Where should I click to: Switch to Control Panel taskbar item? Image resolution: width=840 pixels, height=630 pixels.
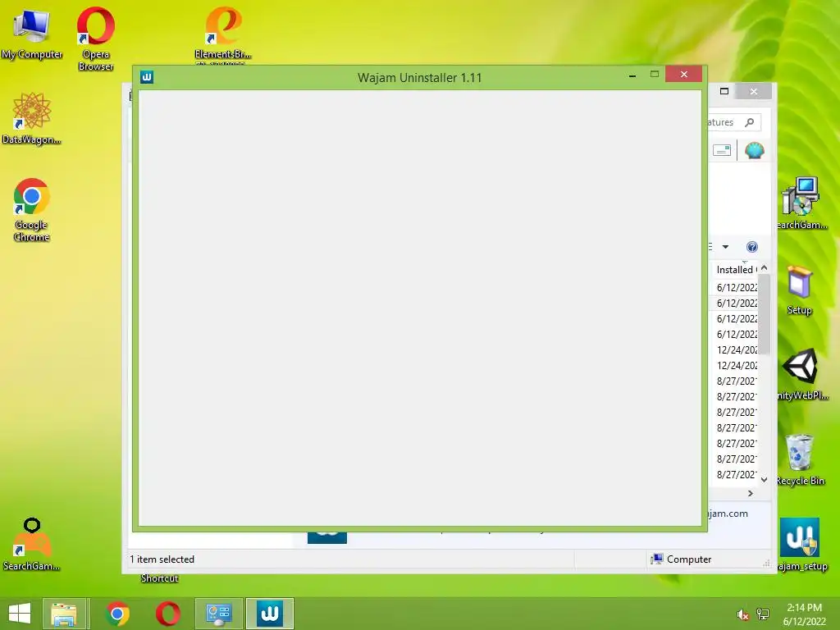point(218,614)
